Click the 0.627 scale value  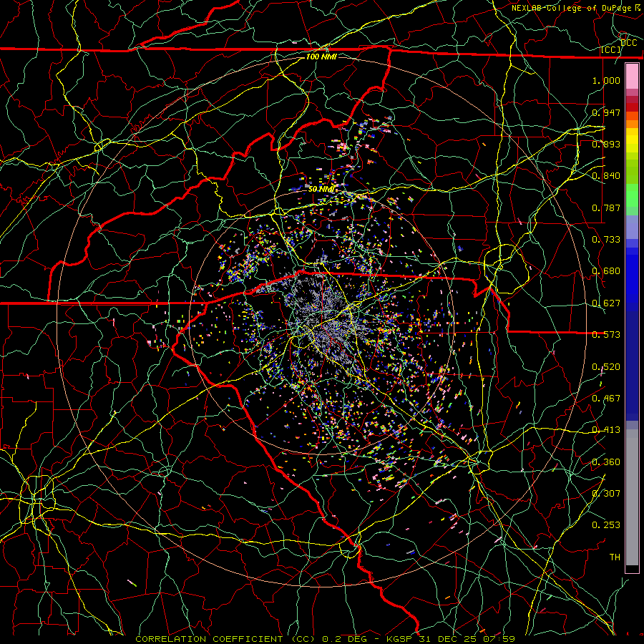click(x=606, y=303)
